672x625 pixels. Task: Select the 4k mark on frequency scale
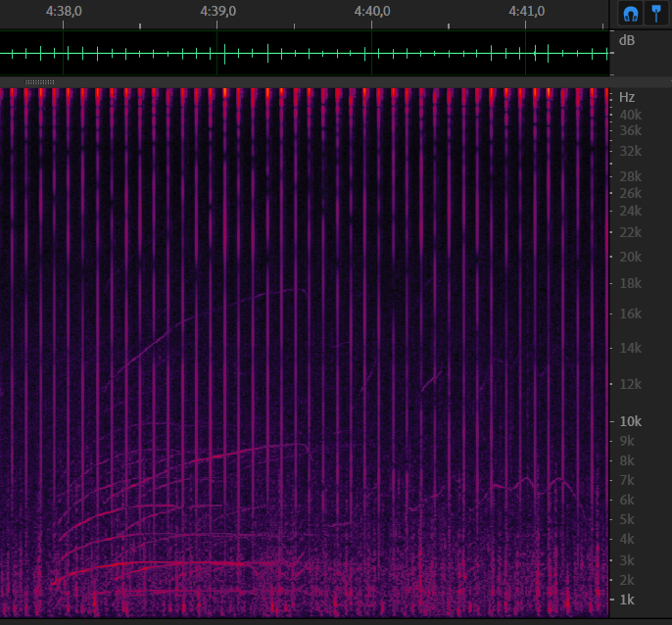pos(627,539)
